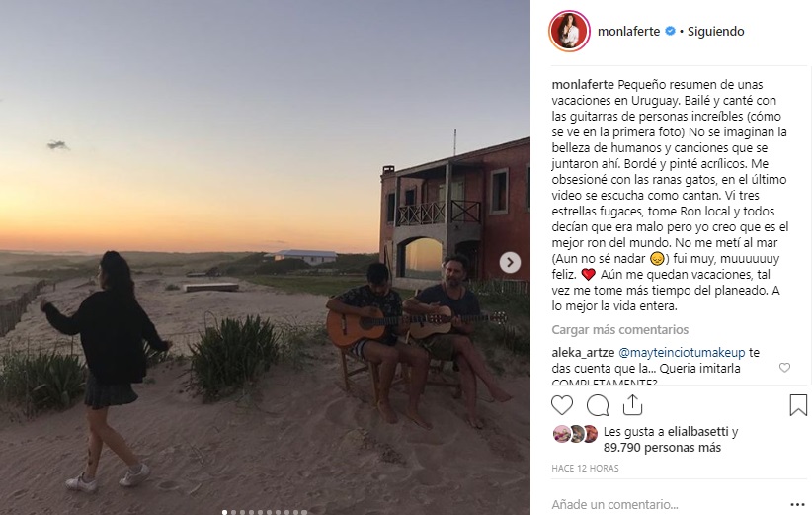Viewport: 812px width, 515px height.
Task: Open the HACE 12 HORAS timestamp
Action: click(585, 468)
